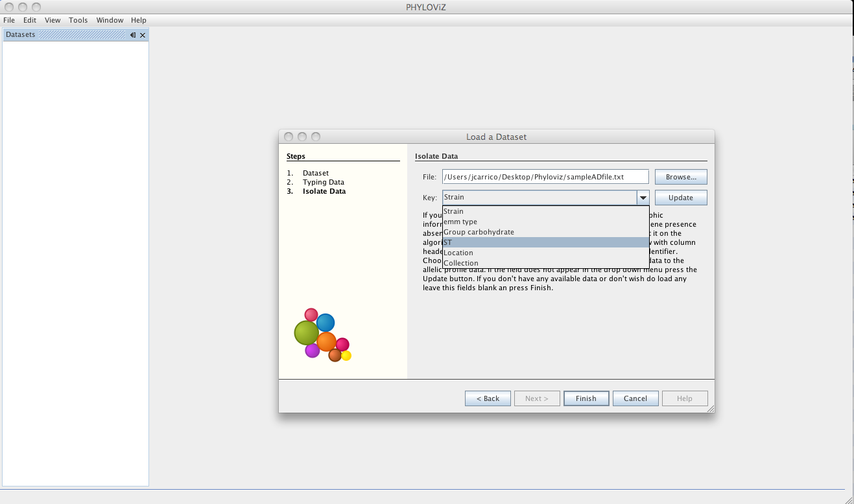Click the File path input field

click(545, 177)
